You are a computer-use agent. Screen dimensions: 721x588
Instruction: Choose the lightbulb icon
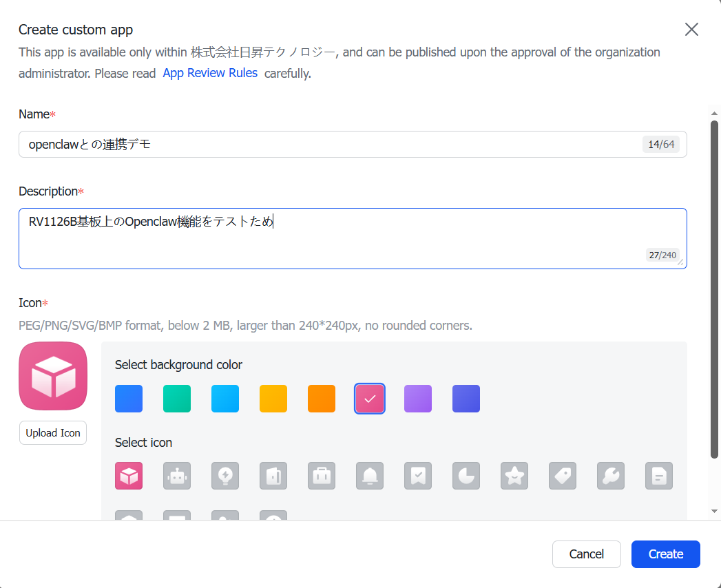[x=225, y=475]
